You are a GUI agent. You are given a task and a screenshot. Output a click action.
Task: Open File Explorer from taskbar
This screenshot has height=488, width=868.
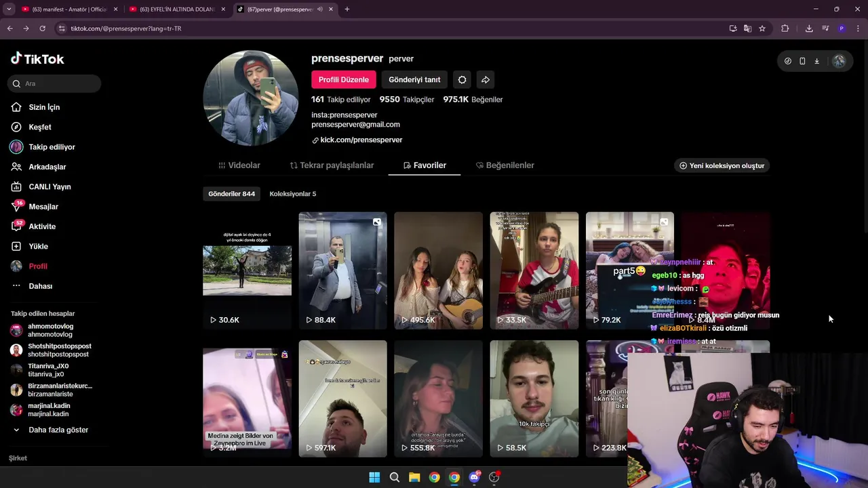pyautogui.click(x=414, y=477)
